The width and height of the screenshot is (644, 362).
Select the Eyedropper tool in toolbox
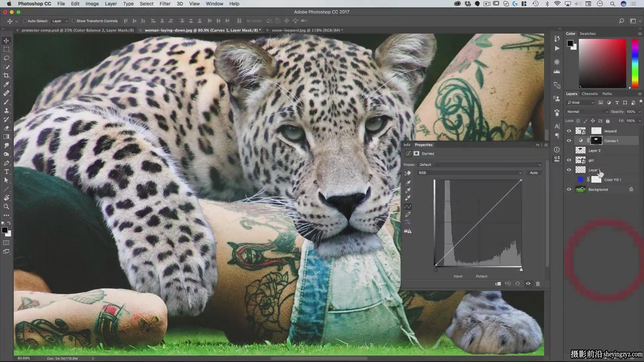point(6,84)
